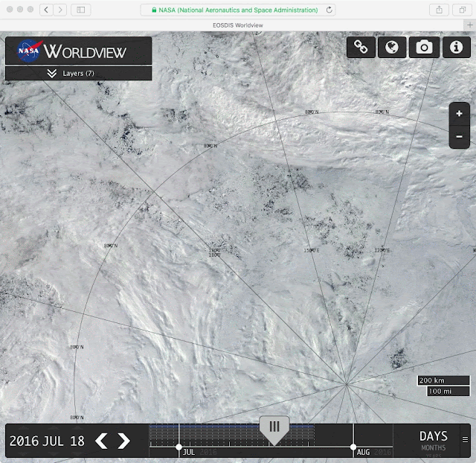Select the EOSDIS Worldview tab
The image size is (476, 463).
[238, 25]
